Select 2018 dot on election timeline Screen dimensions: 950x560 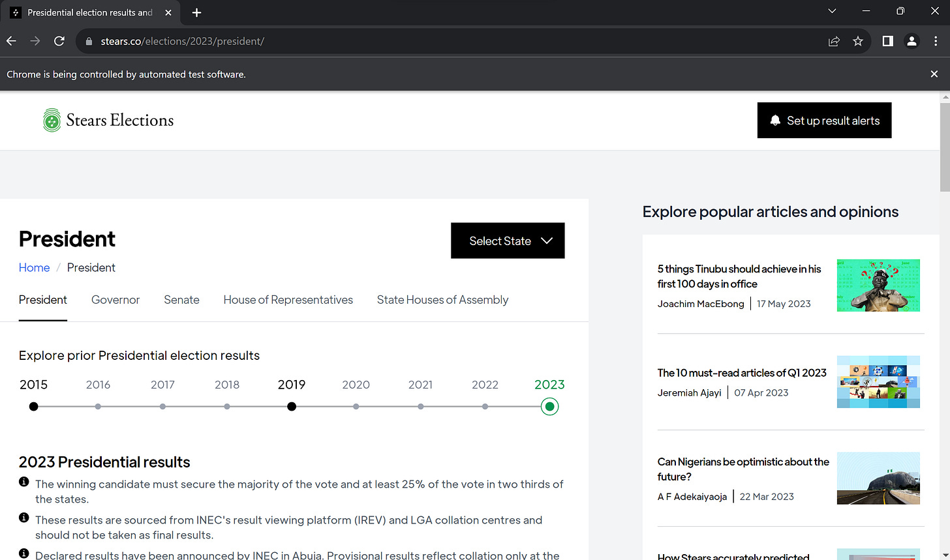pos(227,407)
